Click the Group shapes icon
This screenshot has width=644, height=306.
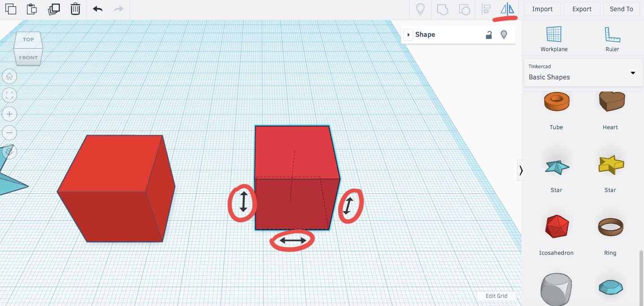(x=442, y=9)
